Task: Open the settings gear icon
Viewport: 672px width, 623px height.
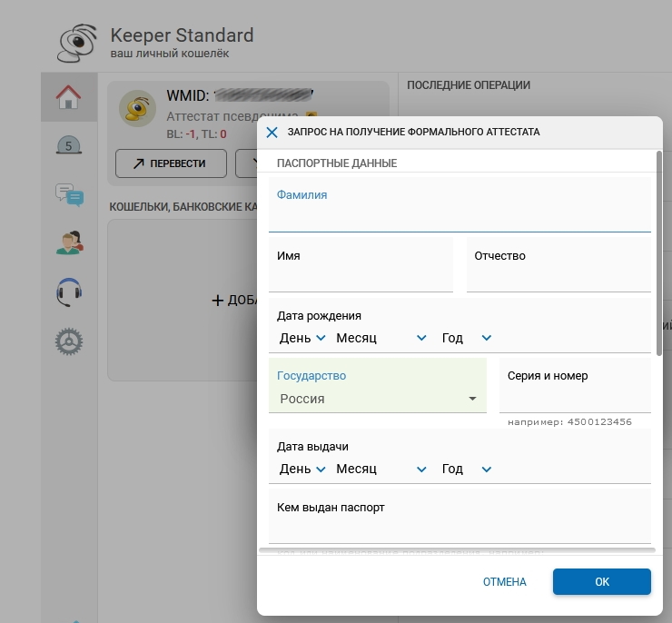Action: pos(69,341)
